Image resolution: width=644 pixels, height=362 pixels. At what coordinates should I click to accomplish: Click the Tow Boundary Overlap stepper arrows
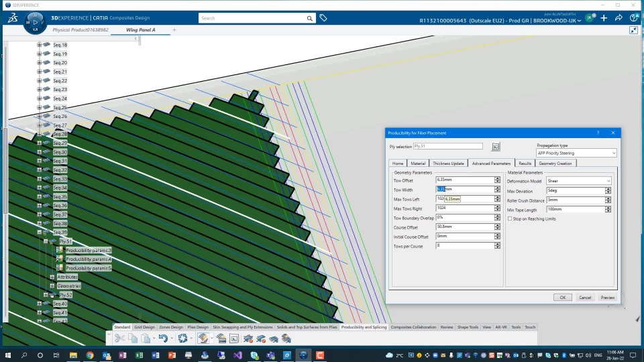tap(497, 217)
